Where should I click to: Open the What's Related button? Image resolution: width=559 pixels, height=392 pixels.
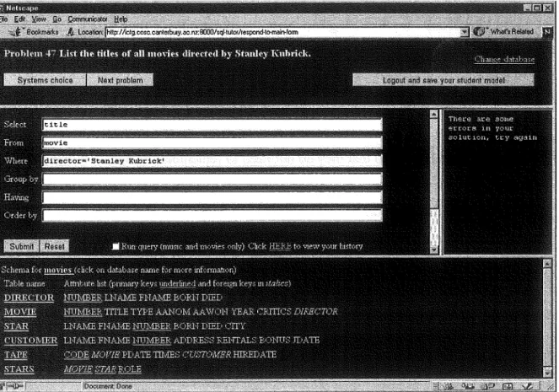[503, 32]
